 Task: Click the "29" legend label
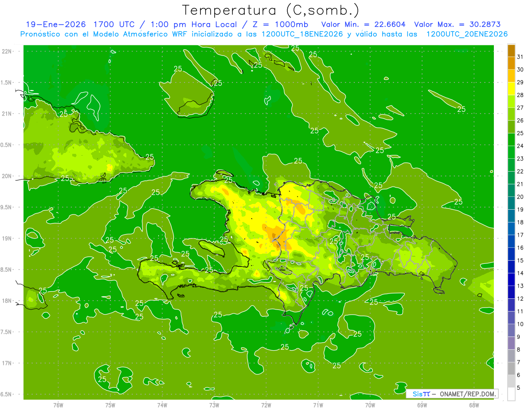click(x=520, y=82)
